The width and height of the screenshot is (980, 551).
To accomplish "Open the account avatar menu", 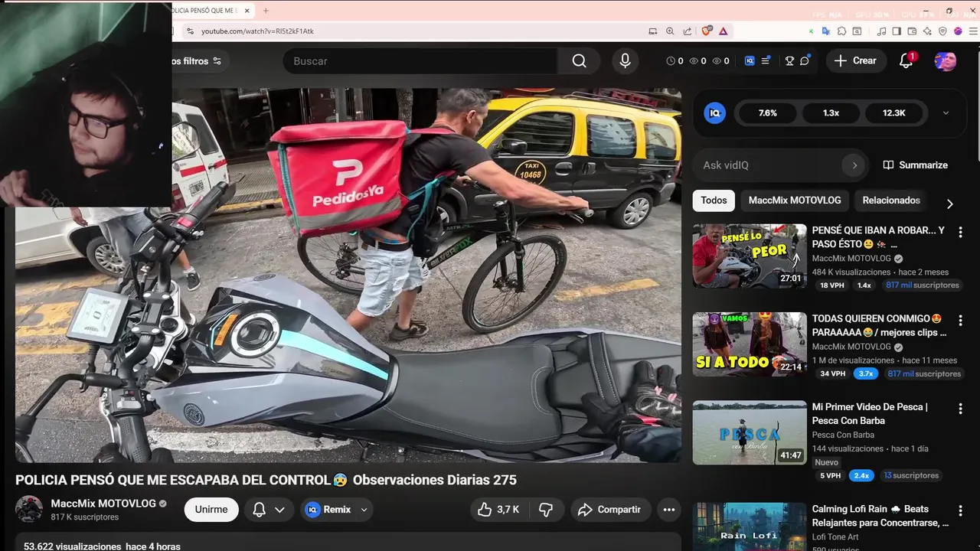I will [x=946, y=61].
